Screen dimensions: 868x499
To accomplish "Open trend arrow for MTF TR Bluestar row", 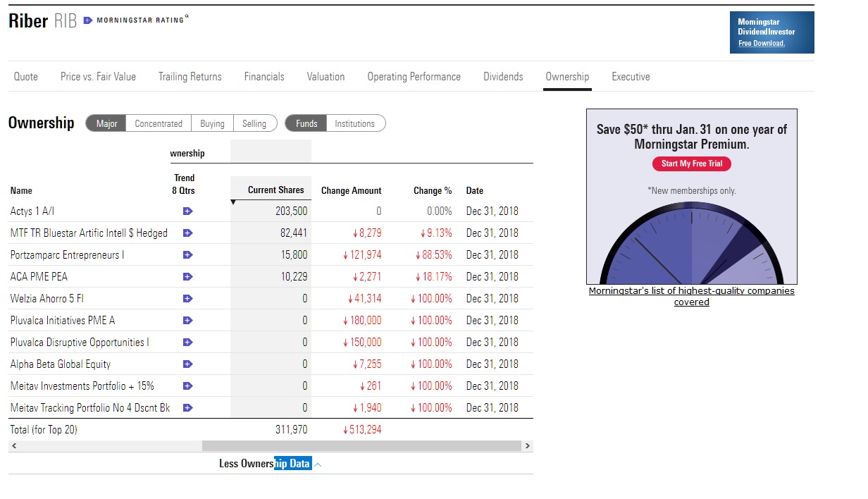I will (187, 233).
